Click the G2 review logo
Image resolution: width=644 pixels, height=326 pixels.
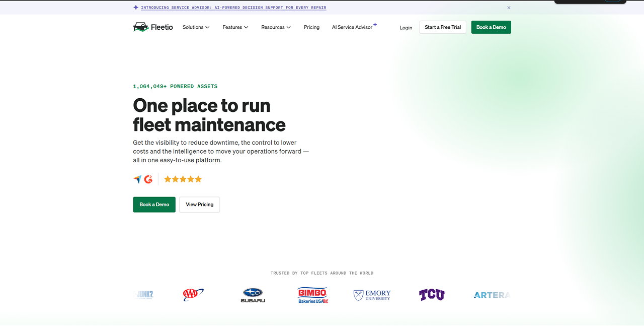click(148, 179)
